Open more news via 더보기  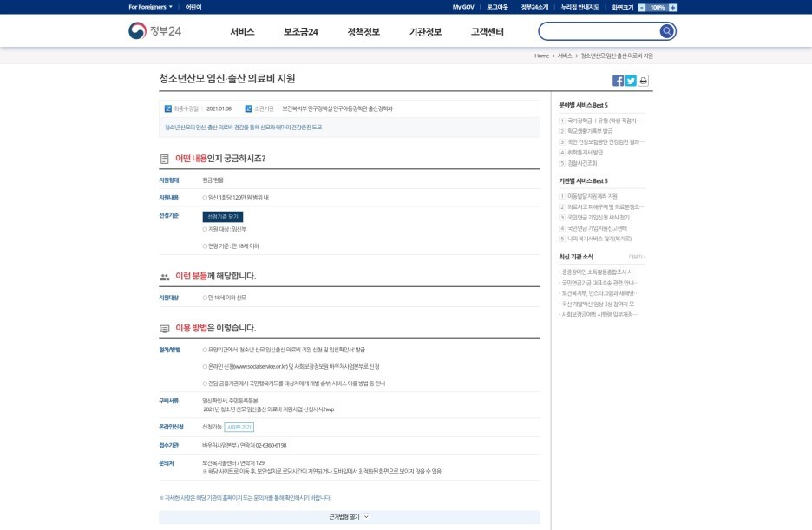coord(637,257)
